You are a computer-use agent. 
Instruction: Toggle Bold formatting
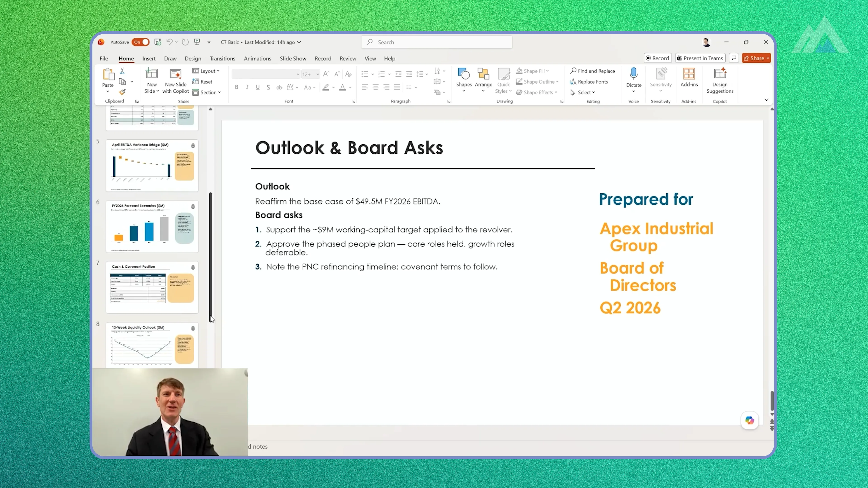click(236, 87)
